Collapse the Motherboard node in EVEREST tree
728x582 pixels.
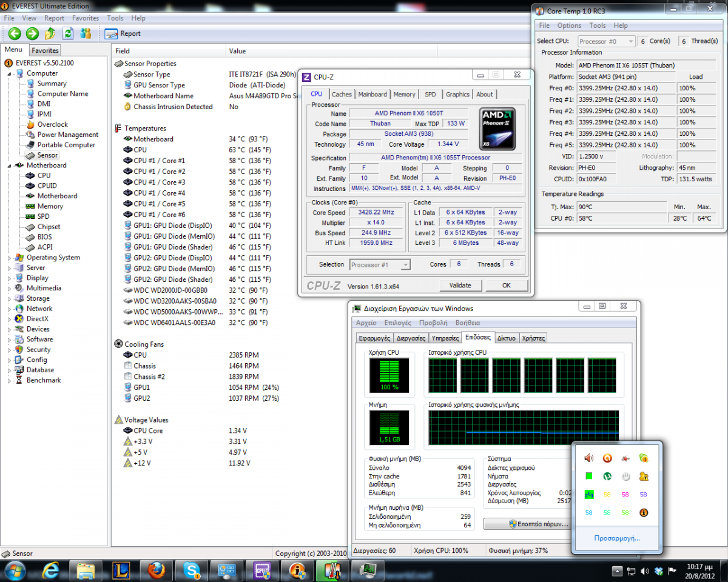pos(10,166)
